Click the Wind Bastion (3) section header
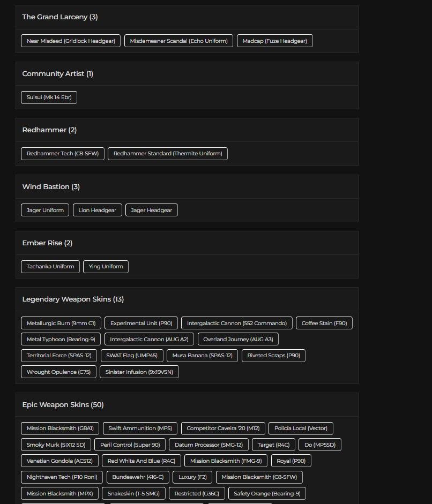The width and height of the screenshot is (432, 504). pyautogui.click(x=51, y=187)
